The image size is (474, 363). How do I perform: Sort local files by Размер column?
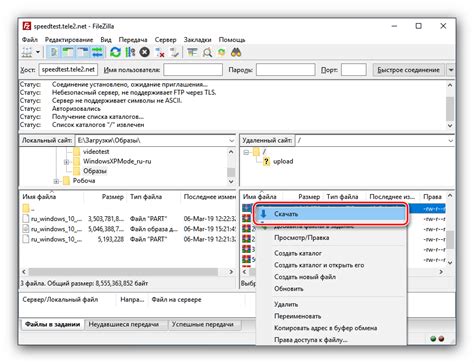112,197
